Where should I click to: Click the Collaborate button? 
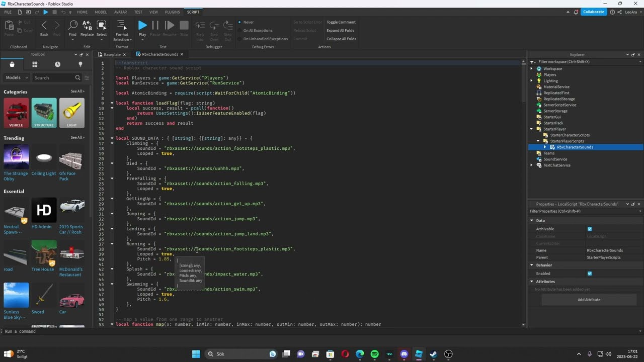point(594,12)
